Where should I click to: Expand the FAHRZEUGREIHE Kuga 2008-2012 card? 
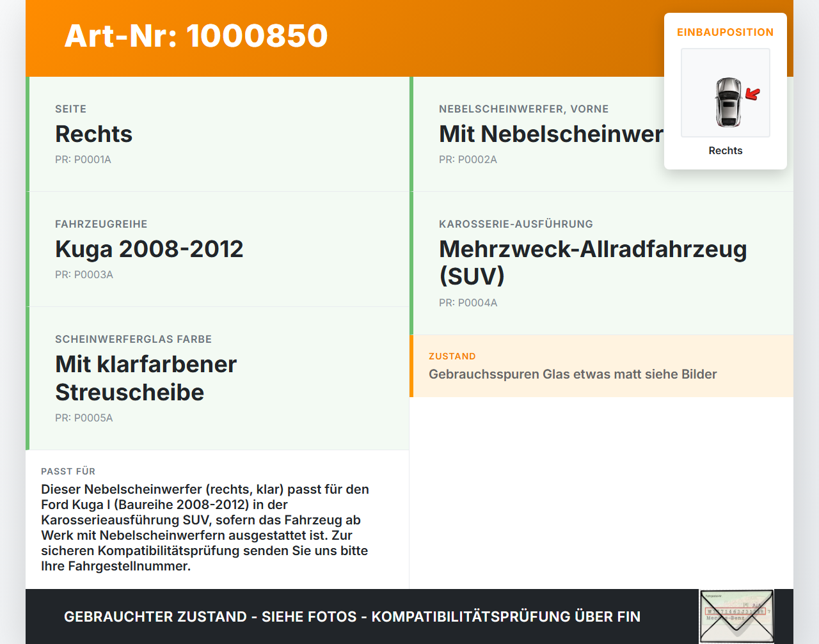218,249
